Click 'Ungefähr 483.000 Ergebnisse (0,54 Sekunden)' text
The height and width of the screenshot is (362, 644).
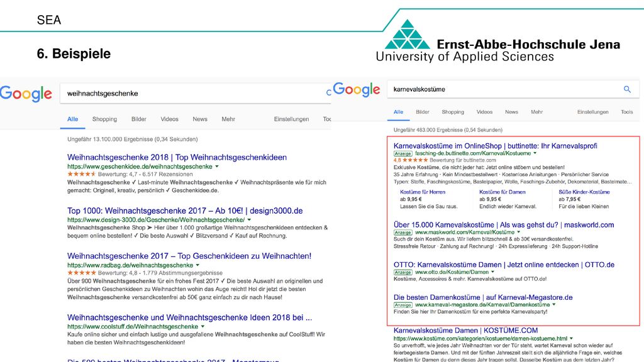pos(448,129)
